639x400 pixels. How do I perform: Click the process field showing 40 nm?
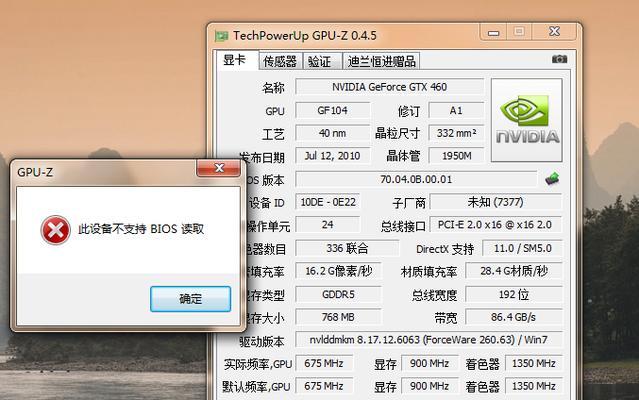(333, 133)
